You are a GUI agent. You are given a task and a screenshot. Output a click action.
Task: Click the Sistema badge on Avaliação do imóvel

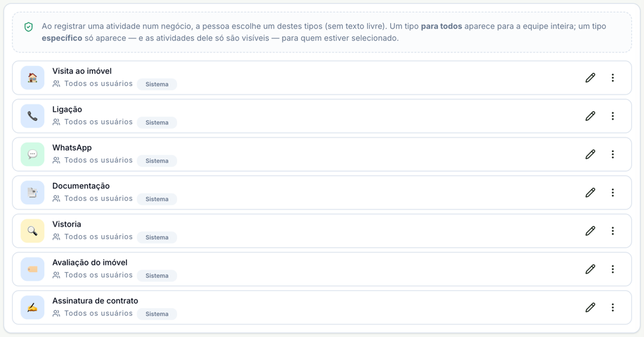(157, 276)
